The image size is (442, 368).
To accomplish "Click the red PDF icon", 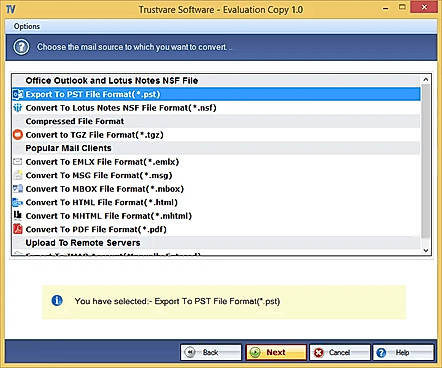I will [x=18, y=229].
